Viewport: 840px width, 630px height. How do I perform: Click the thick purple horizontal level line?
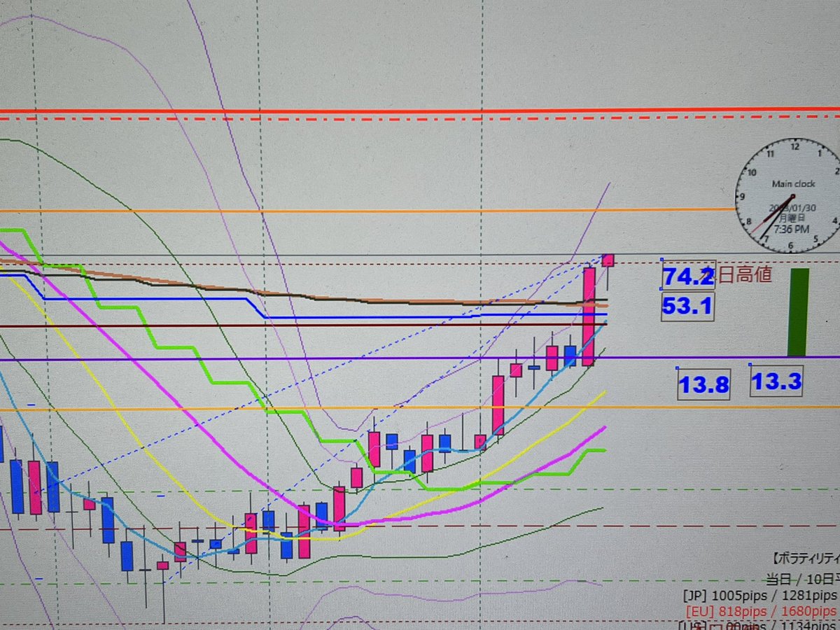point(420,358)
